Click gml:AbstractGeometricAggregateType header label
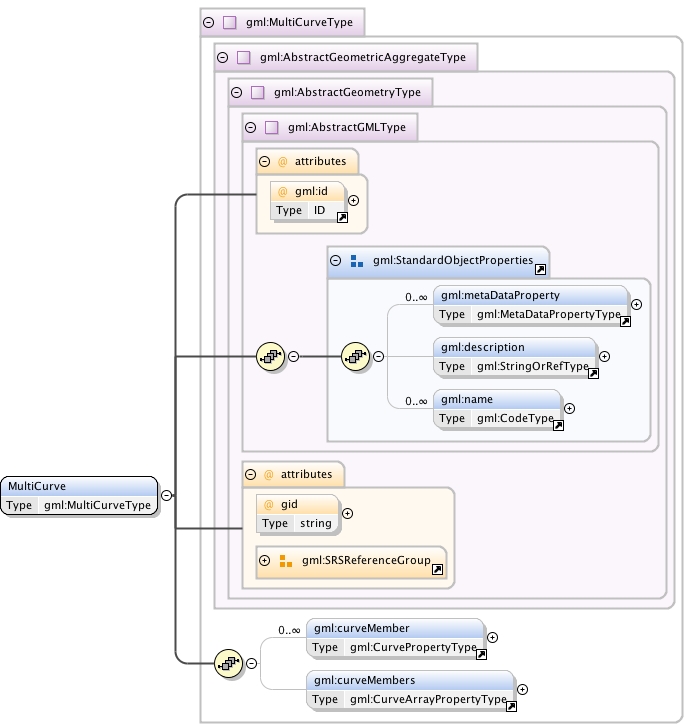684x724 pixels. [363, 57]
